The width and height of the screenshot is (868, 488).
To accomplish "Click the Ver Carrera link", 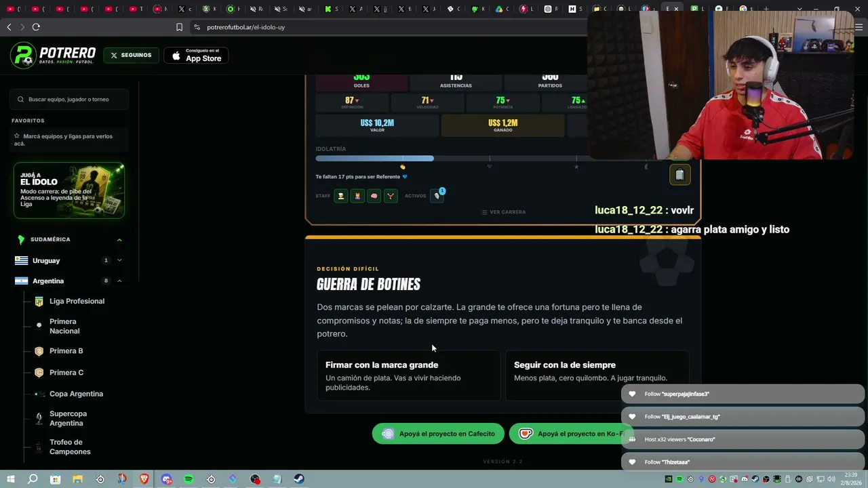I will [x=503, y=212].
